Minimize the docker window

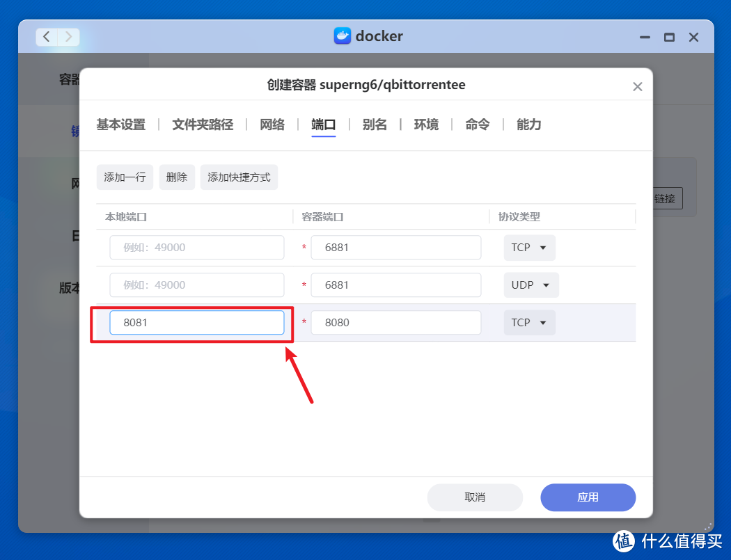pyautogui.click(x=645, y=38)
